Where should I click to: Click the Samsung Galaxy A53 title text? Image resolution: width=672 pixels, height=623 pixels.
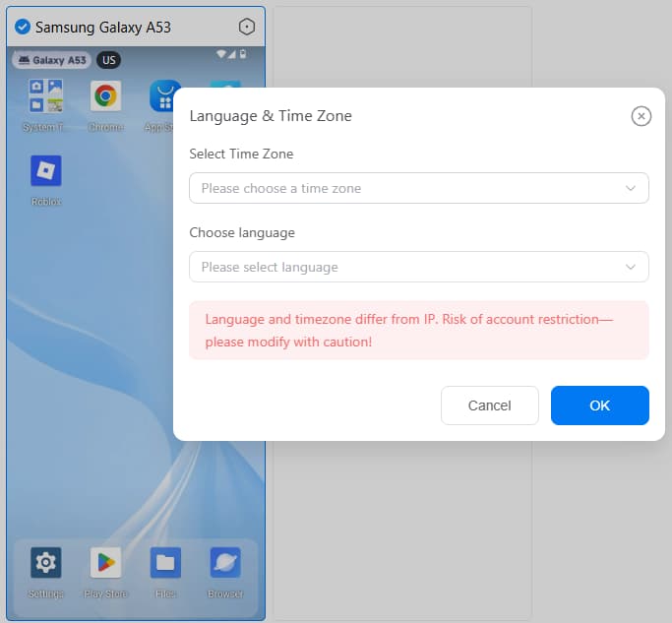tap(103, 27)
